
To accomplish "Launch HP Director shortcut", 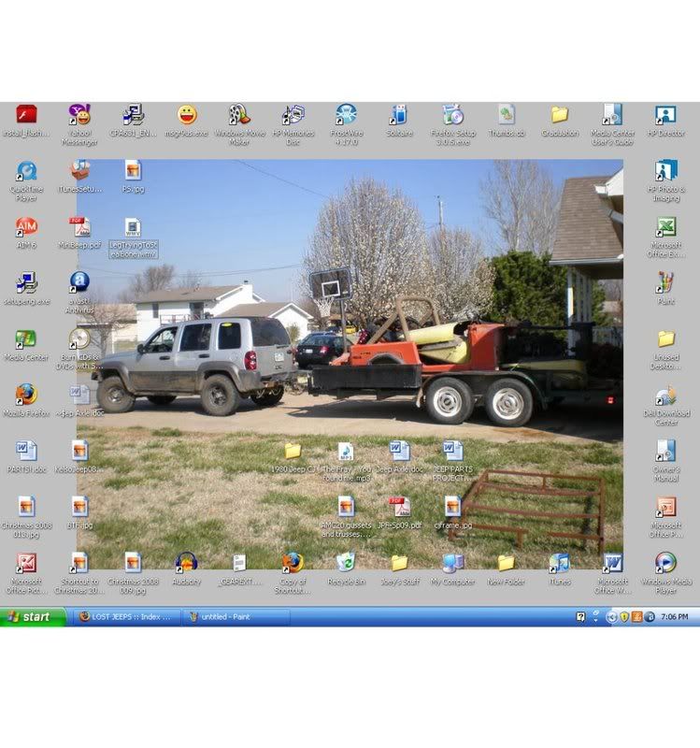I will 666,115.
